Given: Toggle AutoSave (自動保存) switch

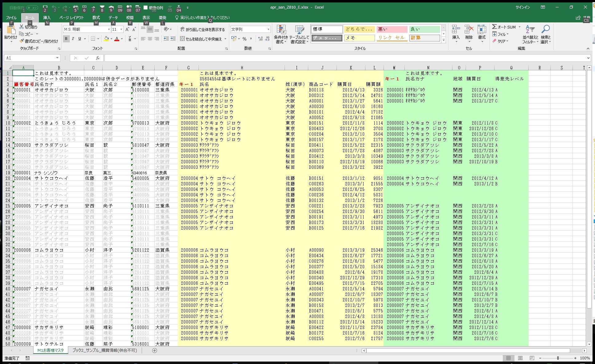Looking at the screenshot, I should [x=32, y=8].
